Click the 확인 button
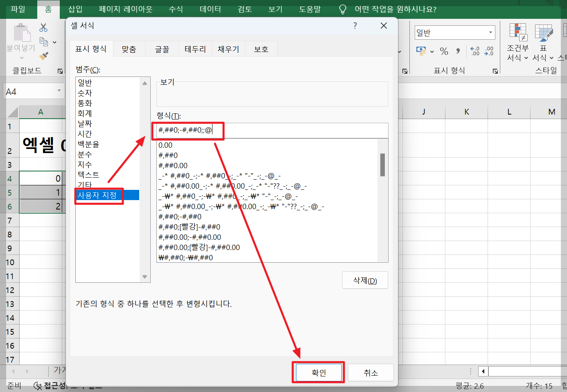The width and height of the screenshot is (567, 392). click(319, 373)
